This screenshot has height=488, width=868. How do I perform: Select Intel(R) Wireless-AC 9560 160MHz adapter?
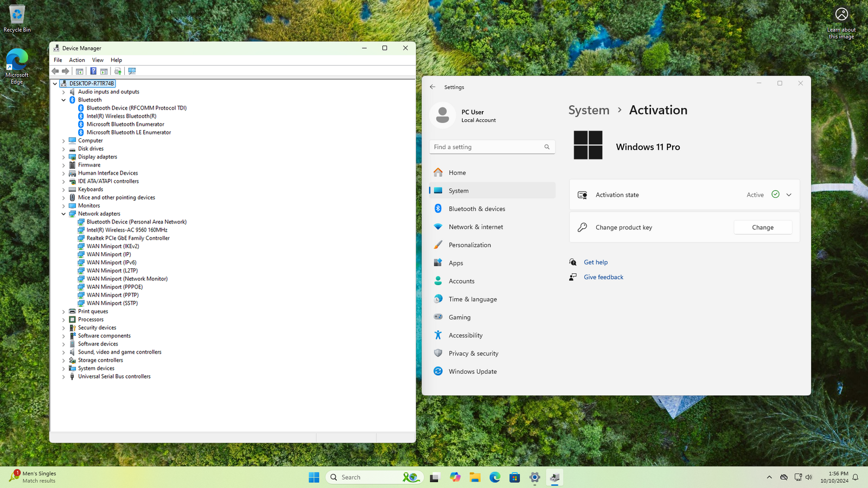127,230
